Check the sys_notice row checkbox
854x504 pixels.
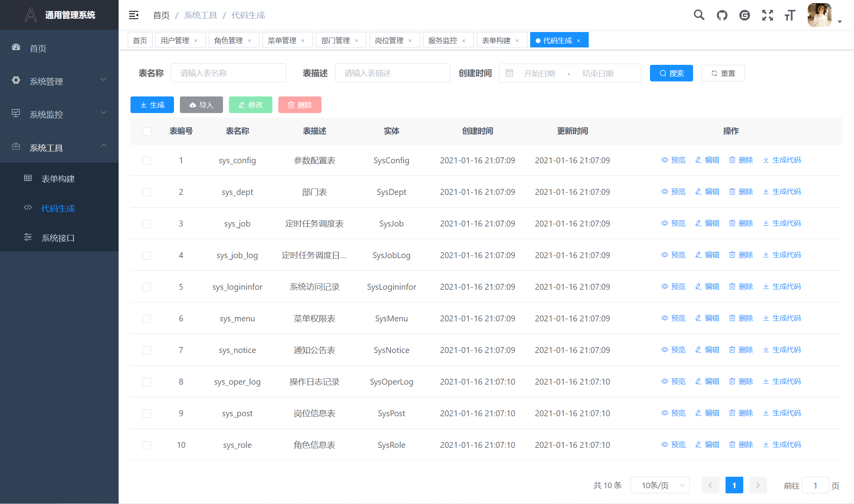click(147, 350)
